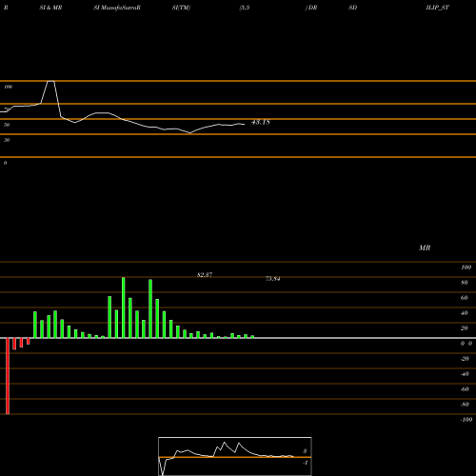Click the 40 label on the histogram's right axis
The height and width of the screenshot is (476, 476).
click(x=465, y=313)
